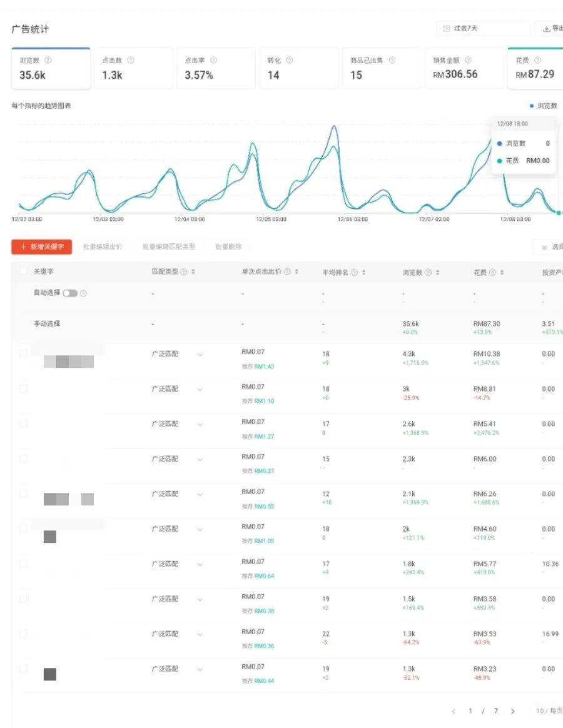
Task: Click the 批量编辑出价 button
Action: pos(103,246)
